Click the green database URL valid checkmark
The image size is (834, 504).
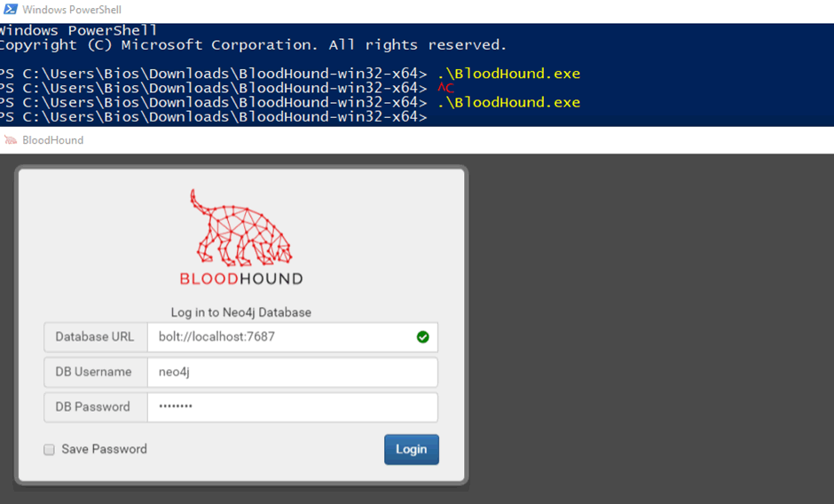(423, 337)
